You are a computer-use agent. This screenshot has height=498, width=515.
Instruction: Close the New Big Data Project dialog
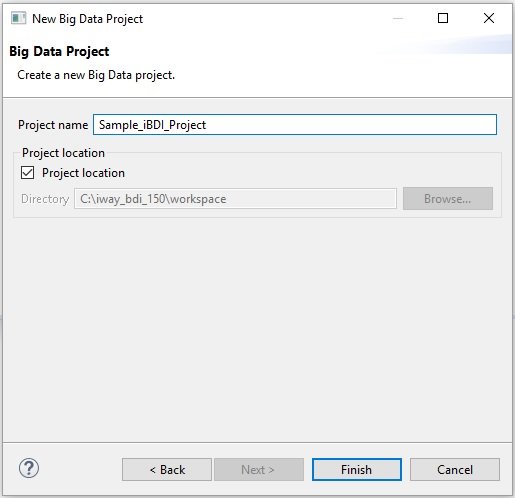(x=489, y=18)
